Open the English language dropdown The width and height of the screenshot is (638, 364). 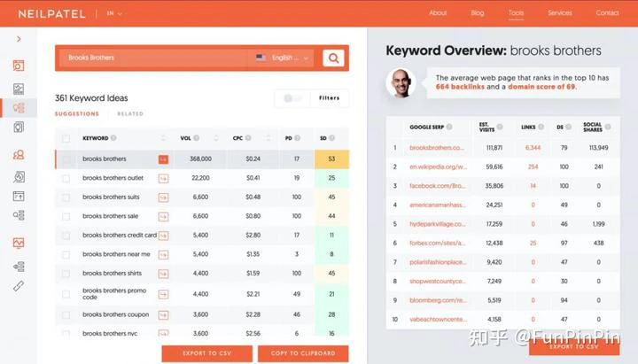[283, 58]
